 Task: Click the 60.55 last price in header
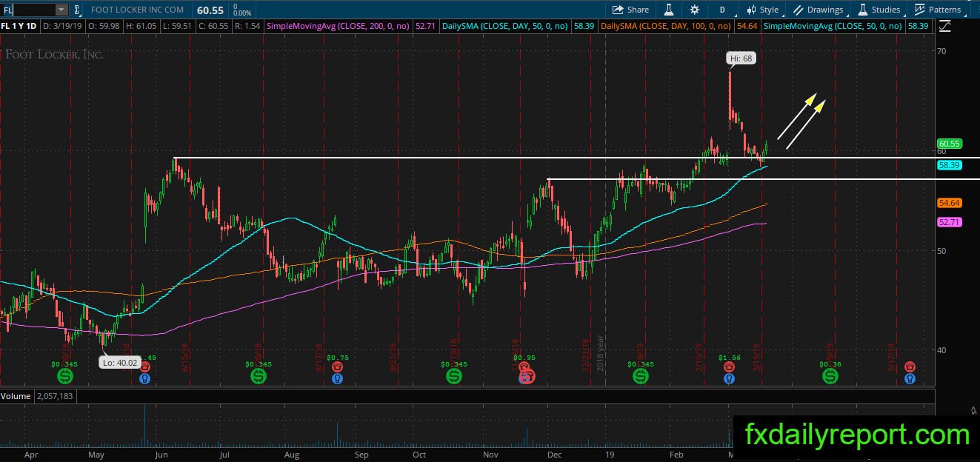click(x=211, y=10)
